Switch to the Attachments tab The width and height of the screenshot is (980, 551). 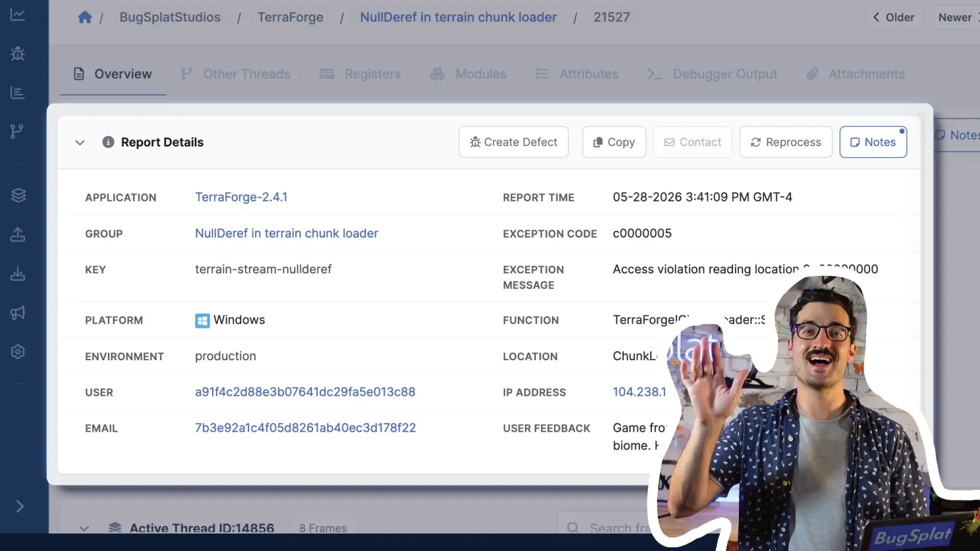pyautogui.click(x=856, y=74)
